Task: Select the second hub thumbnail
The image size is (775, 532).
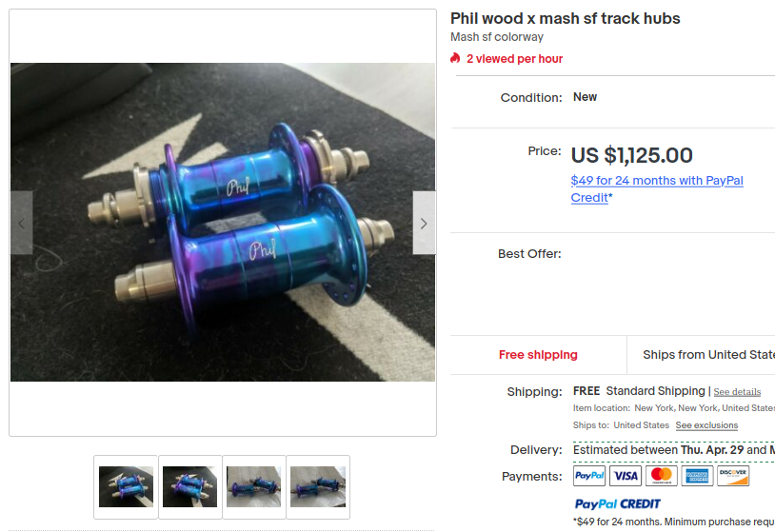Action: coord(189,487)
